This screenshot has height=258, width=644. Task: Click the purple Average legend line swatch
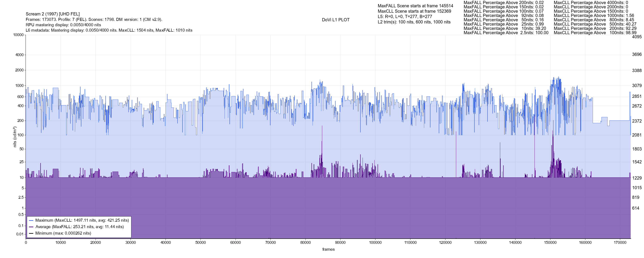(x=31, y=227)
